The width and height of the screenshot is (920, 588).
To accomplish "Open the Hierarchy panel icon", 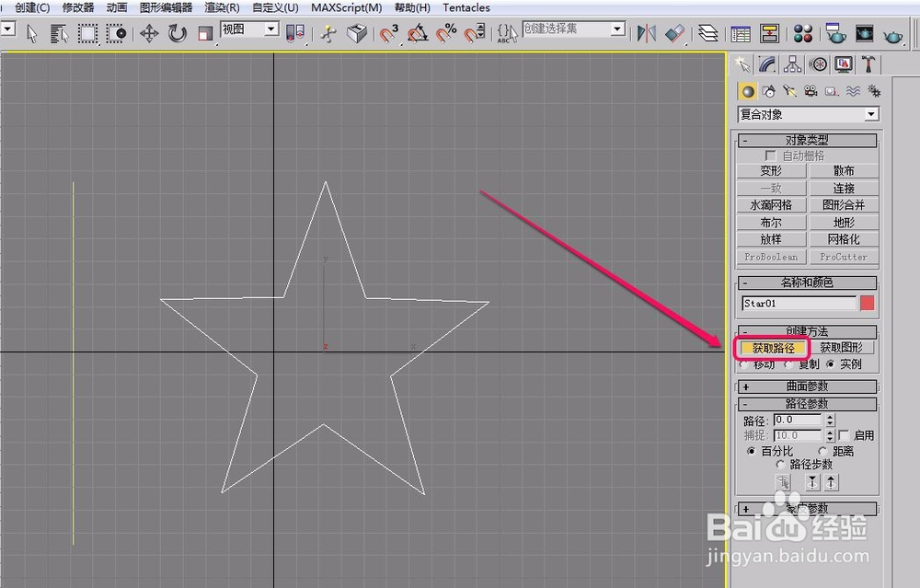I will click(x=792, y=64).
